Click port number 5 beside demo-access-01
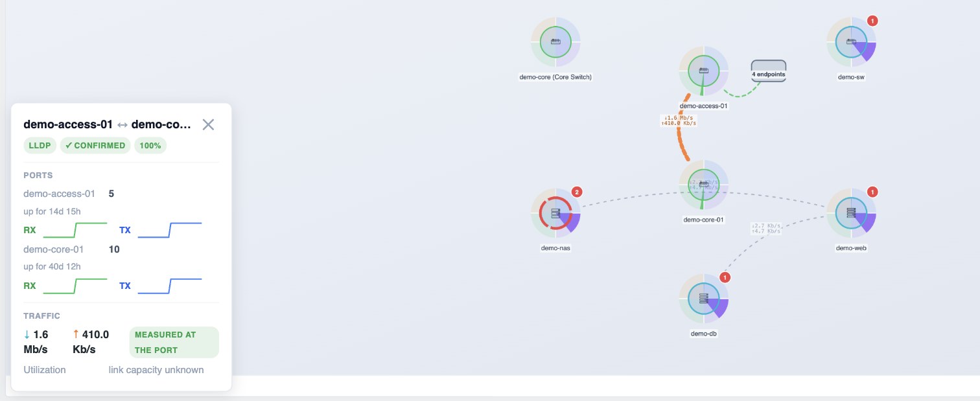This screenshot has height=401, width=980. 111,194
